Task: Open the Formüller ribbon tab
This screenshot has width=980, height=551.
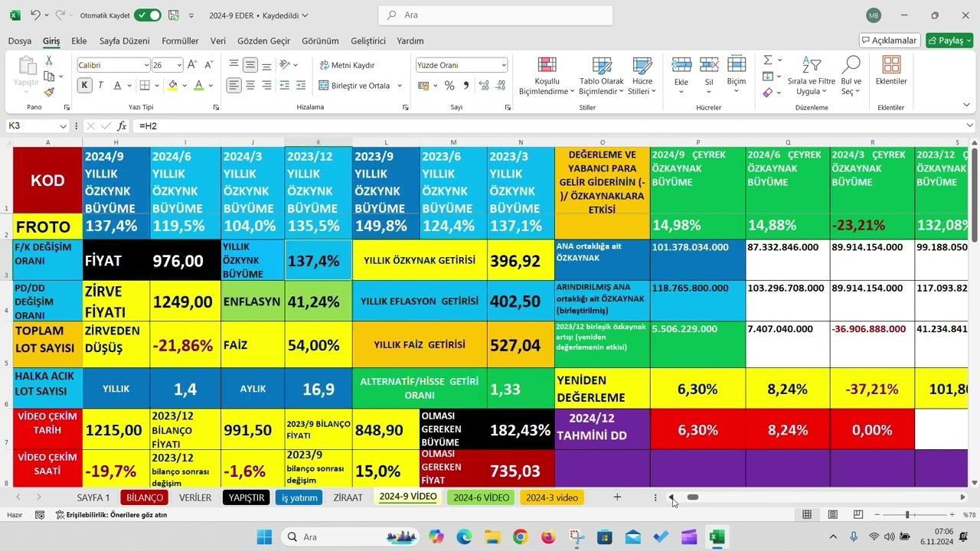Action: 180,41
